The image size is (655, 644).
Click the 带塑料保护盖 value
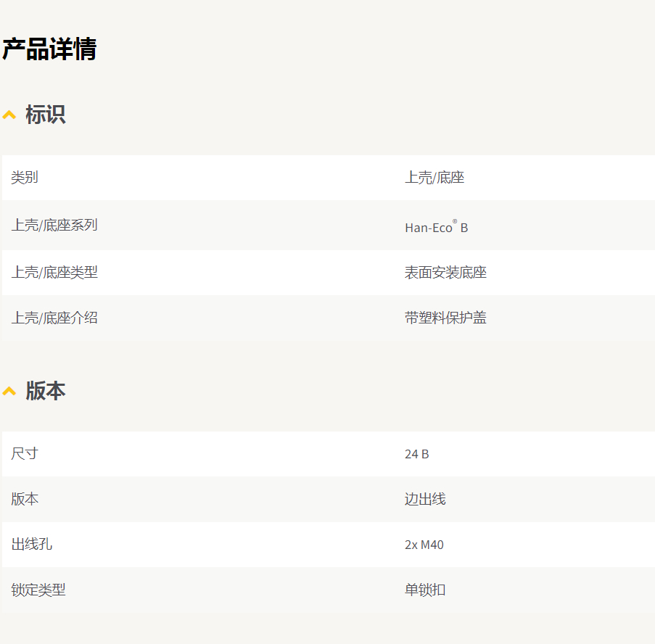(x=445, y=318)
